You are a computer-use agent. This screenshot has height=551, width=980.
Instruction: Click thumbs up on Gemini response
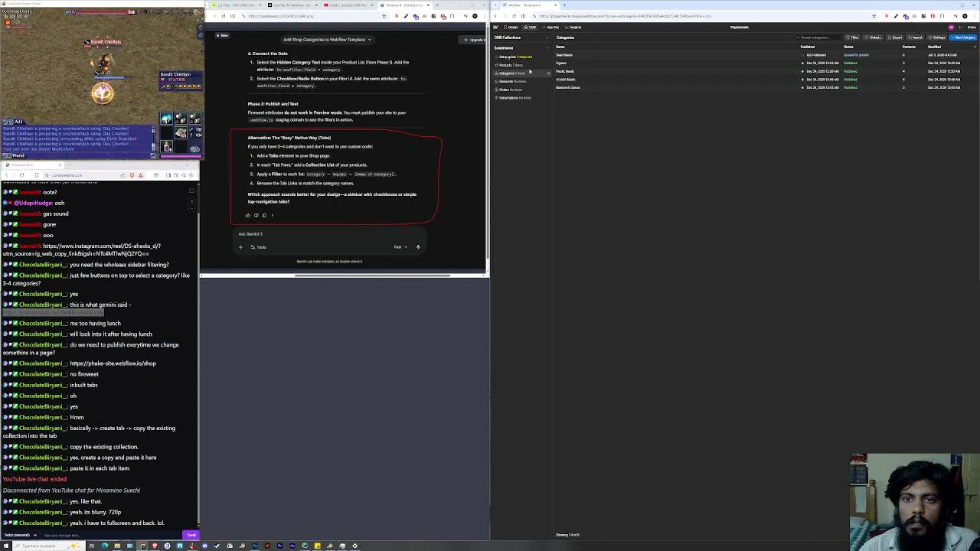tap(248, 215)
